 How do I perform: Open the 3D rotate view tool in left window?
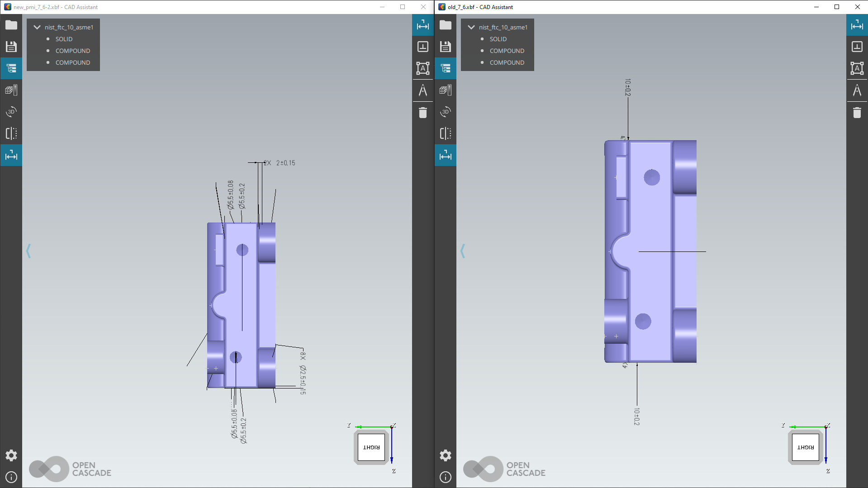coord(11,112)
